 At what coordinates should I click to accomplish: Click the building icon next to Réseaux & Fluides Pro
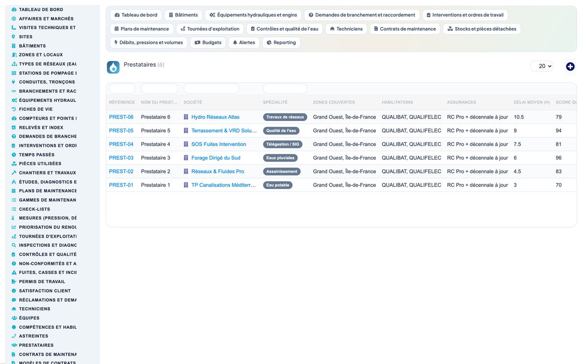[186, 171]
